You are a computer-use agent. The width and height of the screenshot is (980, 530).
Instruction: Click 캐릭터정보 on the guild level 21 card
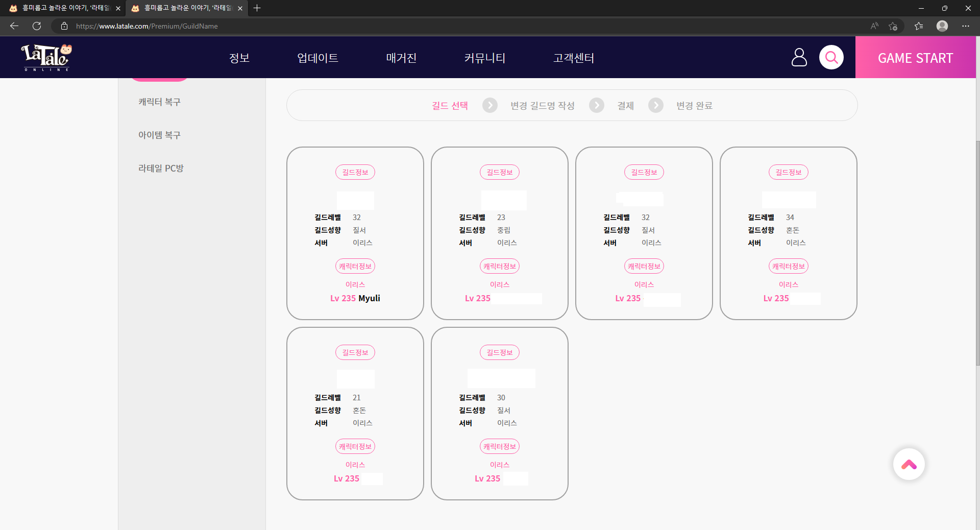click(355, 446)
